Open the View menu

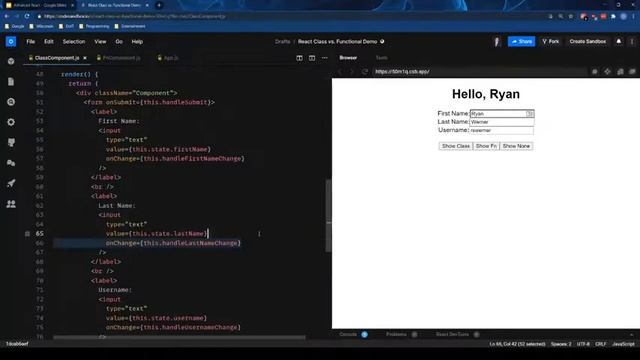(x=100, y=42)
